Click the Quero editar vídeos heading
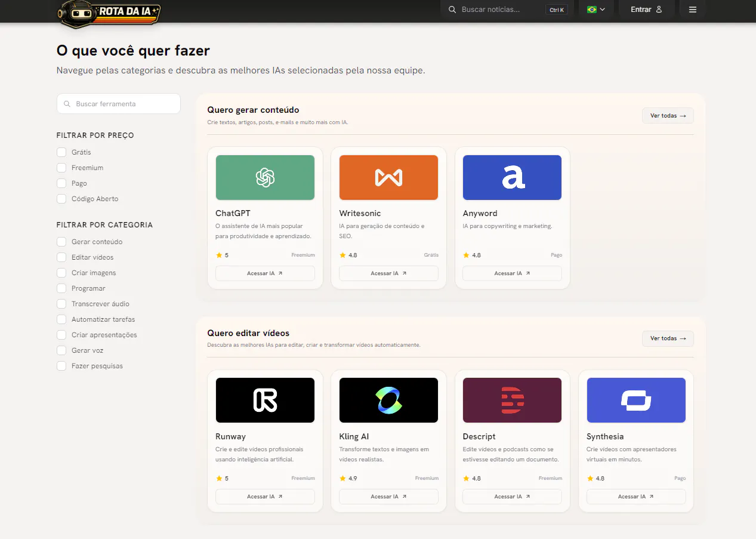Image resolution: width=756 pixels, height=539 pixels. pos(248,333)
